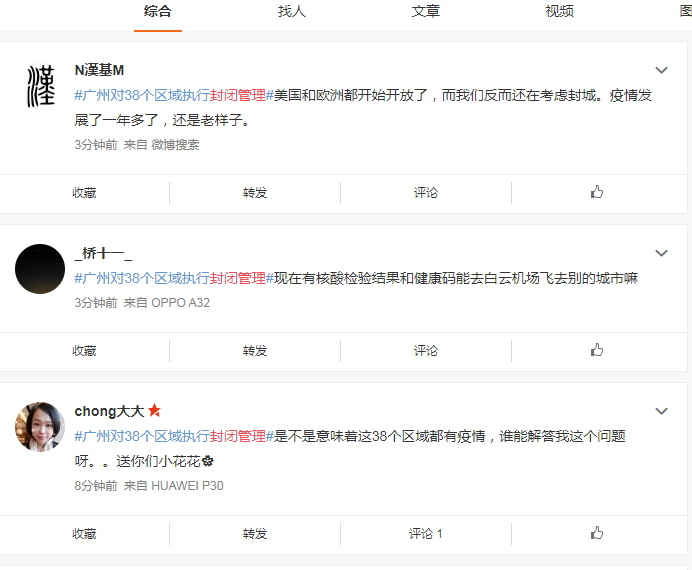The height and width of the screenshot is (570, 692).
Task: Click 收藏 on N漢基M post
Action: pyautogui.click(x=84, y=193)
